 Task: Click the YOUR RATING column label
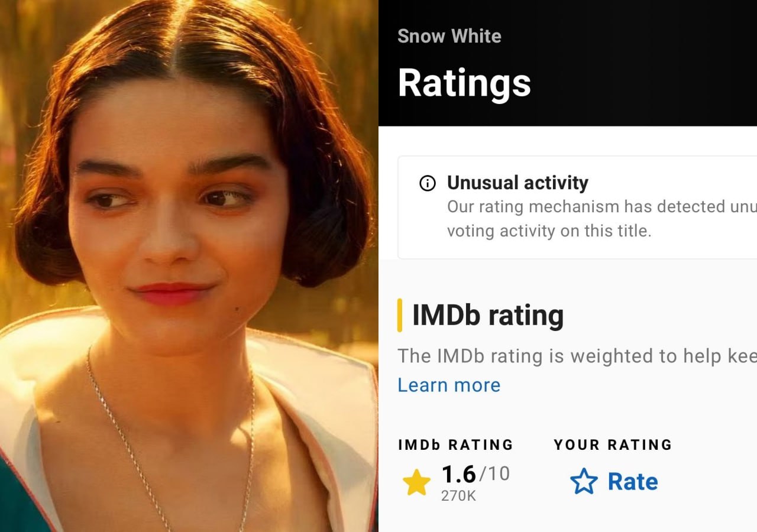pyautogui.click(x=613, y=445)
